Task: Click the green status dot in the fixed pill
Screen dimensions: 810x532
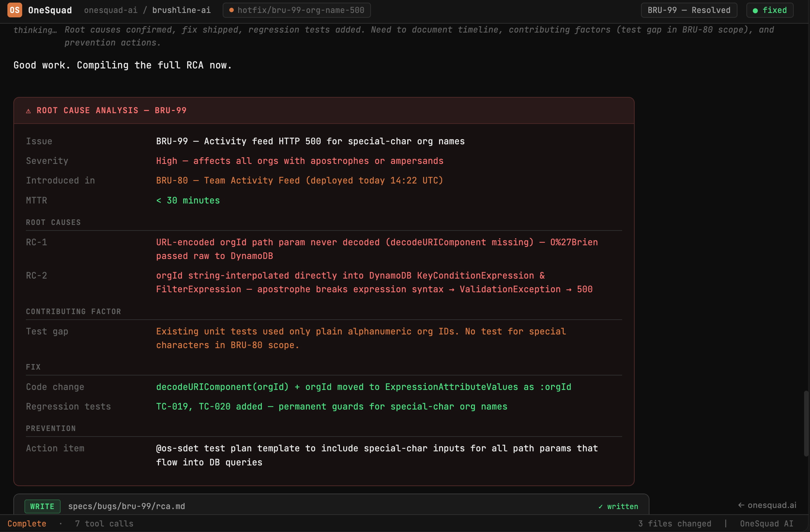Action: (756, 10)
